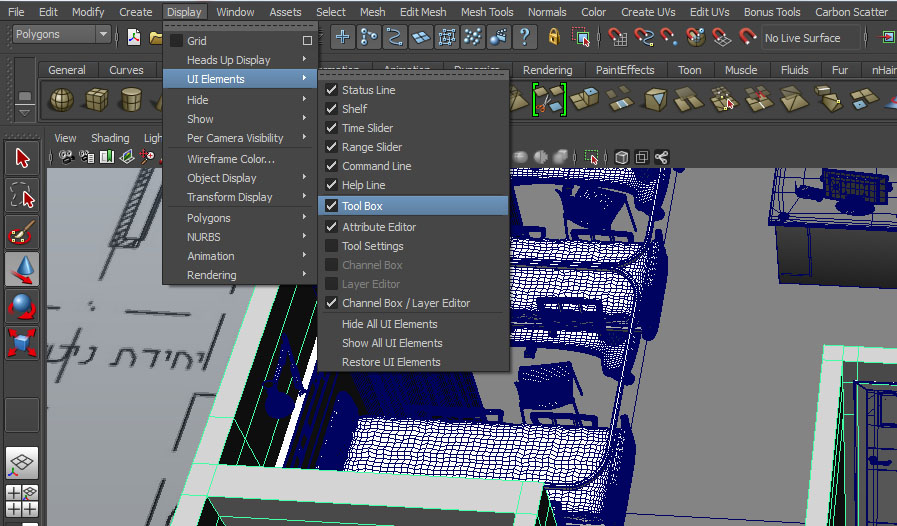This screenshot has height=526, width=897.
Task: Click the lock selection padlock icon
Action: [554, 38]
